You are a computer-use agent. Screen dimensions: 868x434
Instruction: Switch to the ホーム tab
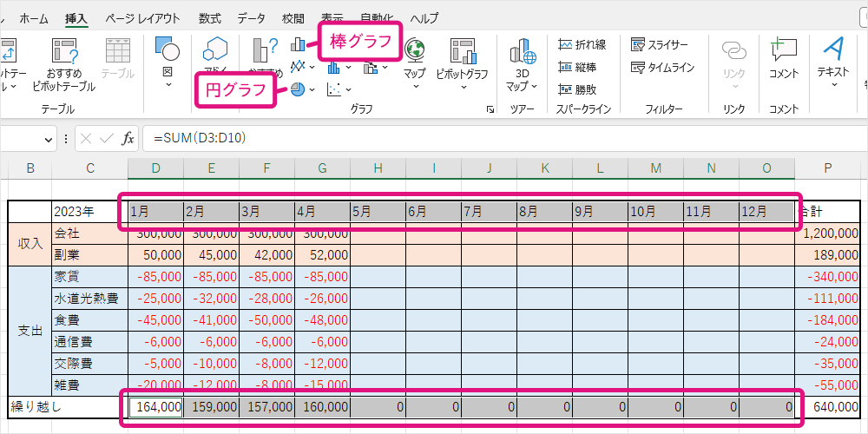coord(34,18)
